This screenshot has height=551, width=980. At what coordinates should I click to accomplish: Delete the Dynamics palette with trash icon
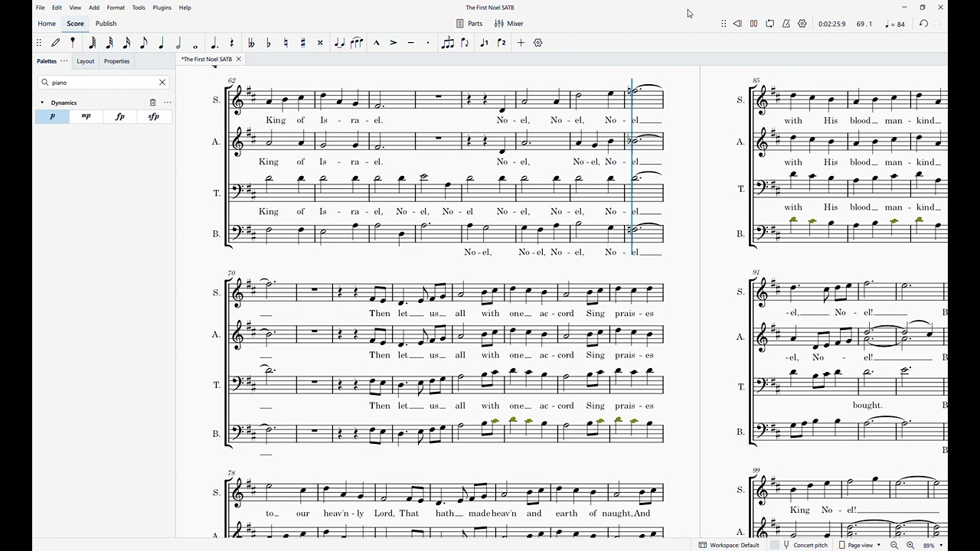click(153, 103)
